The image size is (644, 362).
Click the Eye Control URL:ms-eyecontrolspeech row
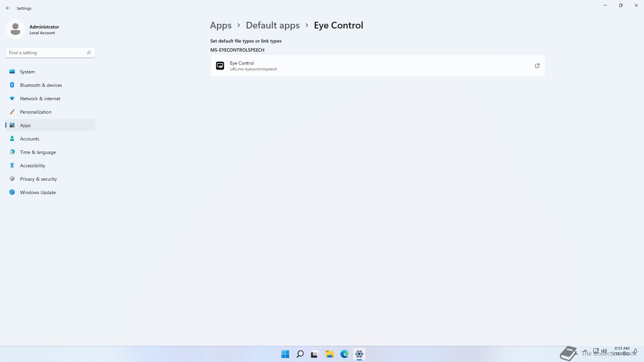[x=378, y=66]
